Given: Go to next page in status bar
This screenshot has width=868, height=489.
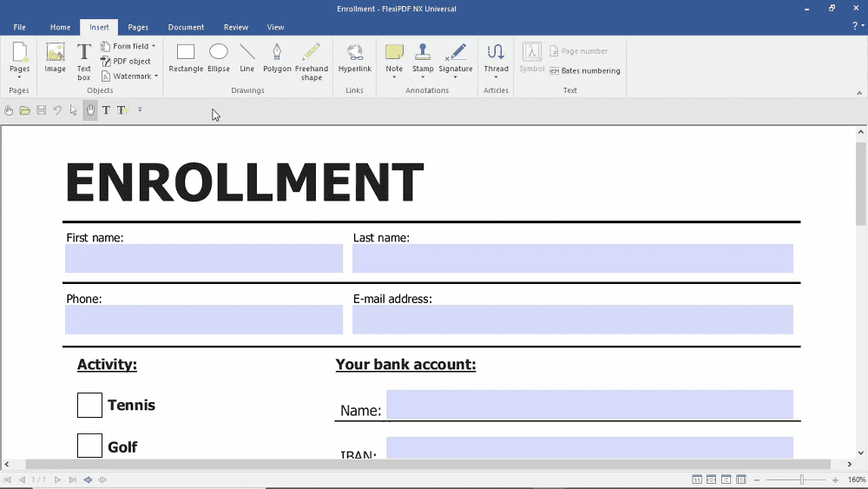Looking at the screenshot, I should 57,479.
